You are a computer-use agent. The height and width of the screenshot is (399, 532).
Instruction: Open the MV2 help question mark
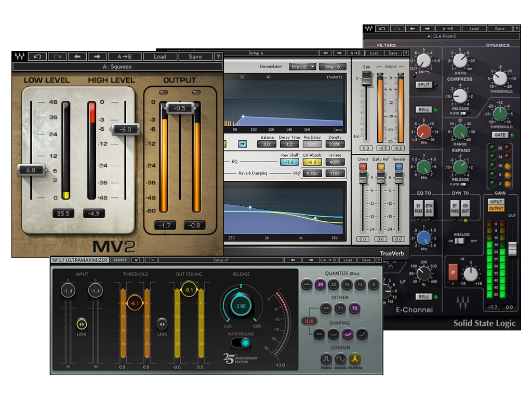tap(218, 56)
